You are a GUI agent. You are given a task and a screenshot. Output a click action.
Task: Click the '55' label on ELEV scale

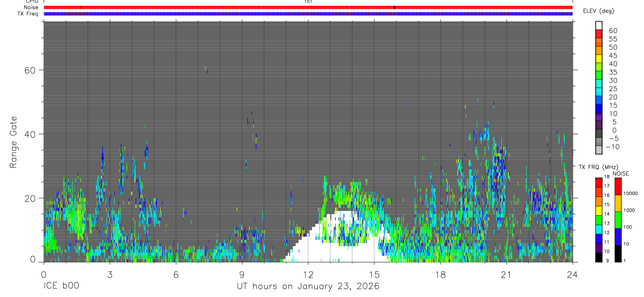click(613, 39)
